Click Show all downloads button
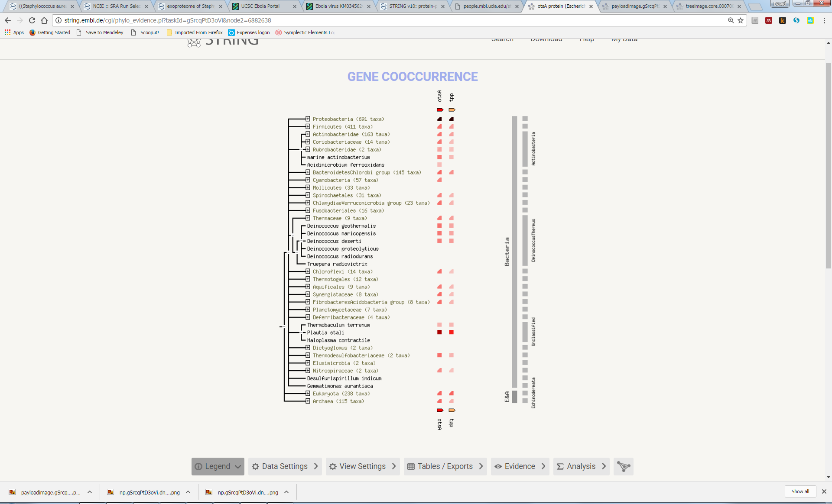The image size is (832, 504). pos(800,491)
